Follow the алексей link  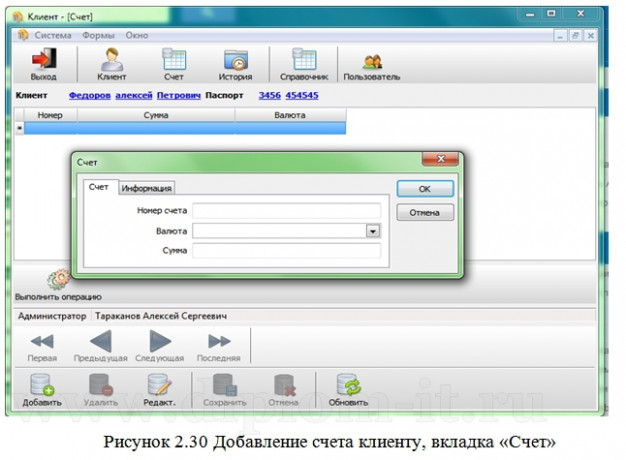pos(134,95)
